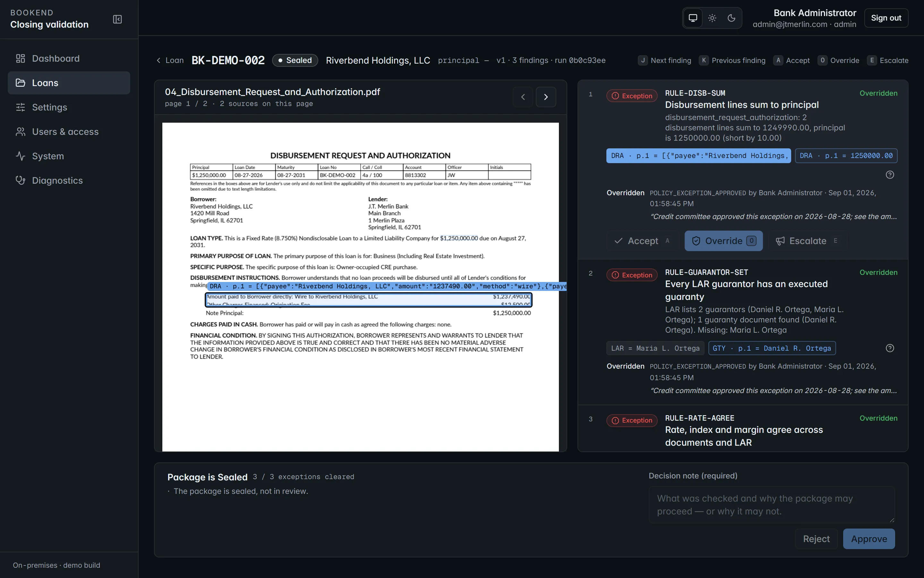This screenshot has width=924, height=578.
Task: Open Loans in the sidebar
Action: click(69, 83)
